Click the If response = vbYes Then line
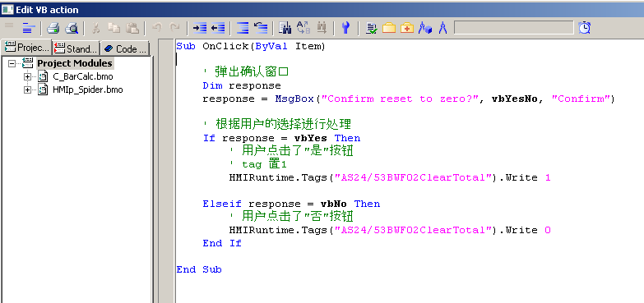644x303 pixels. tap(281, 138)
